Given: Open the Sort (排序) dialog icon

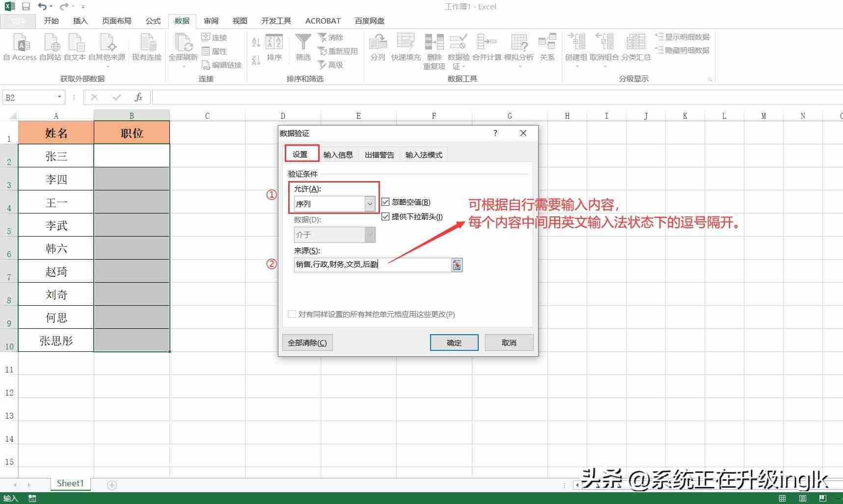Looking at the screenshot, I should point(274,47).
